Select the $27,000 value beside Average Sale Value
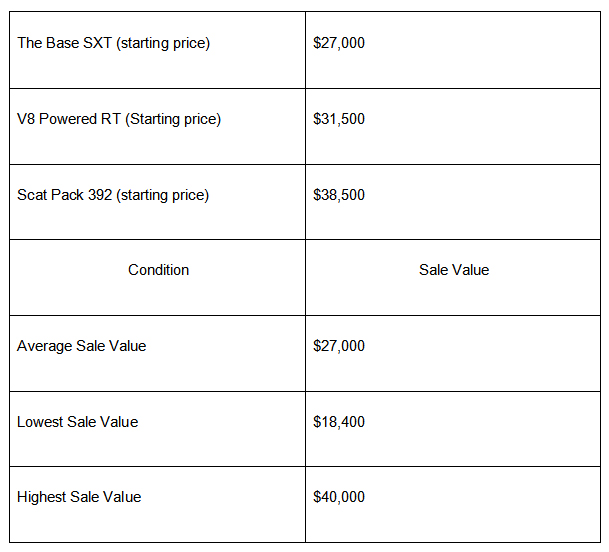This screenshot has height=552, width=609. (x=339, y=346)
